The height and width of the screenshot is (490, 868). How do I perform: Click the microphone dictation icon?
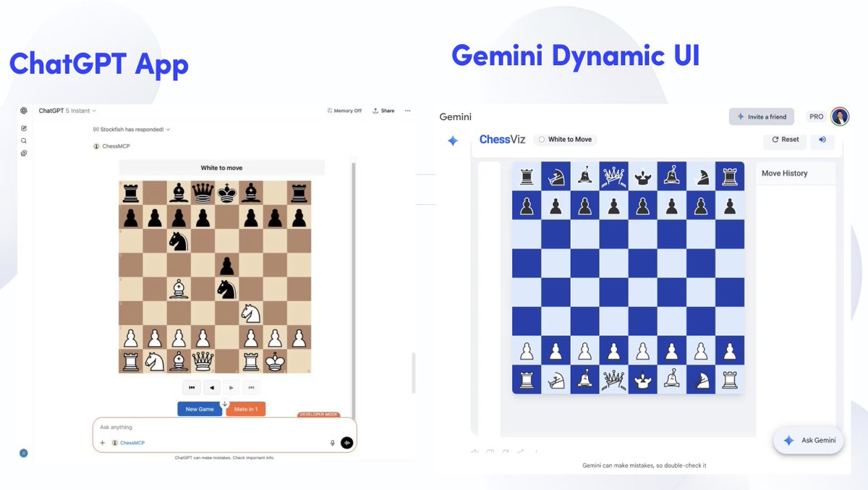[x=333, y=443]
